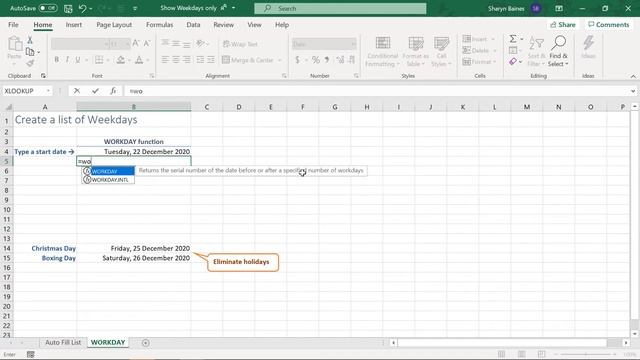Click column header C

(207, 107)
